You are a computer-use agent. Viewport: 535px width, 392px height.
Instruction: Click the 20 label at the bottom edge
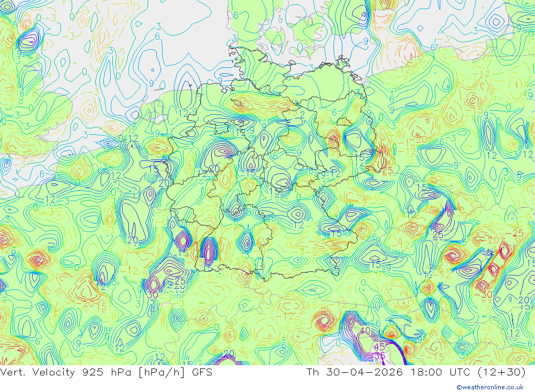229,353
